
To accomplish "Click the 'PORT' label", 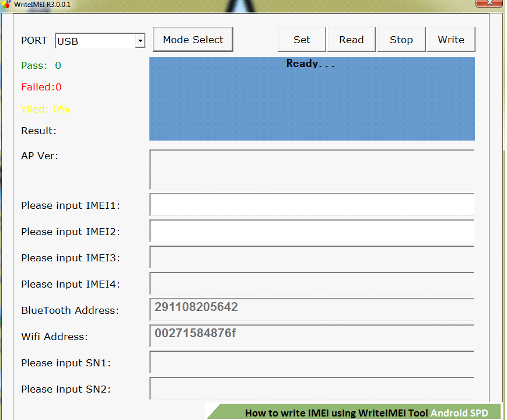I will [34, 40].
